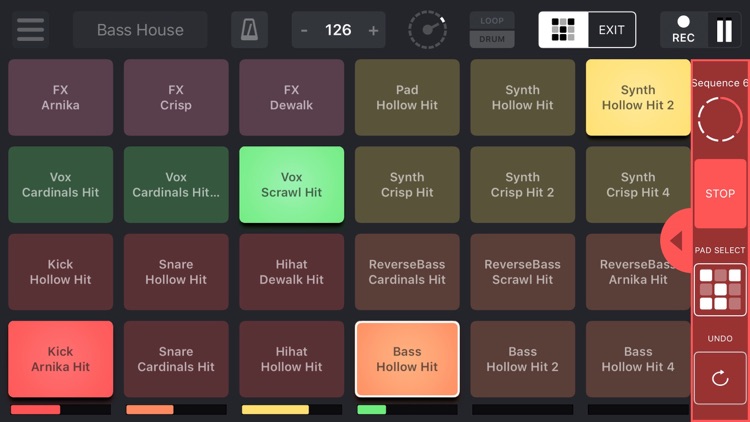Open the Bass House preset selector
Image resolution: width=750 pixels, height=422 pixels.
(x=140, y=30)
